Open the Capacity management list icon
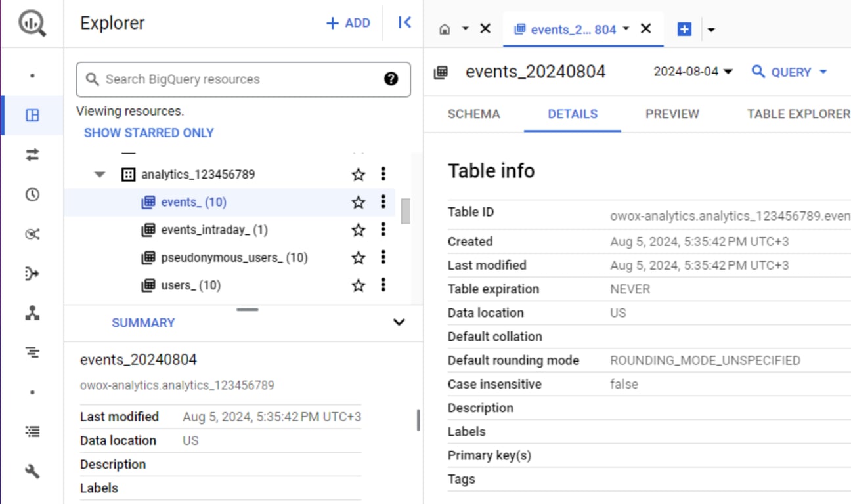Screen dimensions: 851x504 pos(32,432)
